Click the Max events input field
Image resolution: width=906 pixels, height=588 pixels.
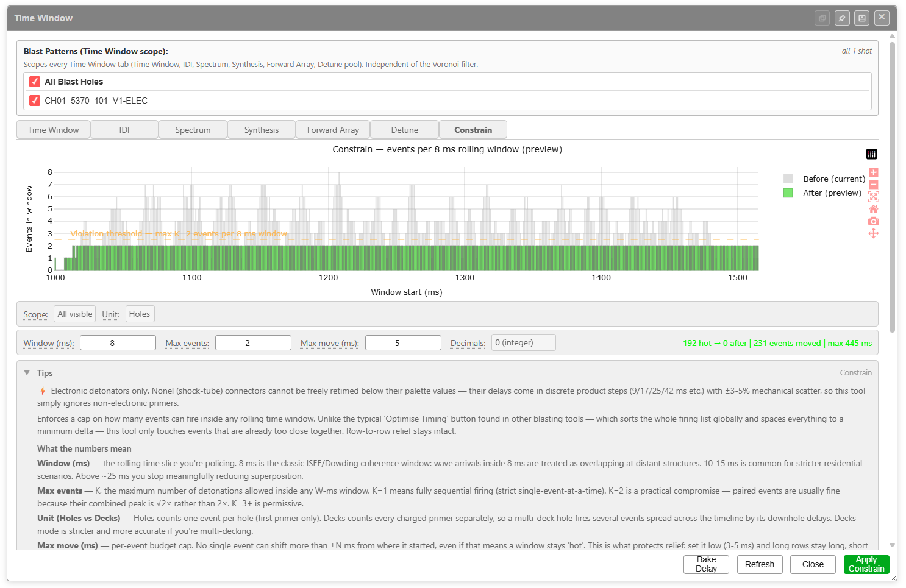(x=253, y=343)
